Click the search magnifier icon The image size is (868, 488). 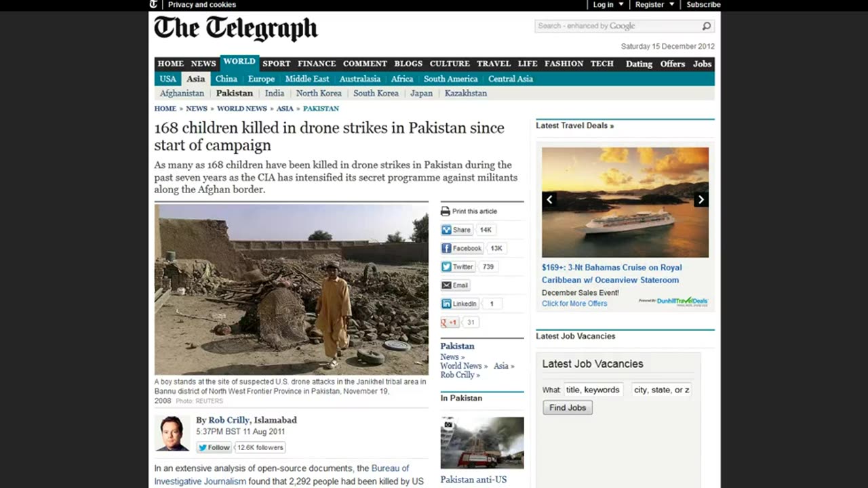706,26
